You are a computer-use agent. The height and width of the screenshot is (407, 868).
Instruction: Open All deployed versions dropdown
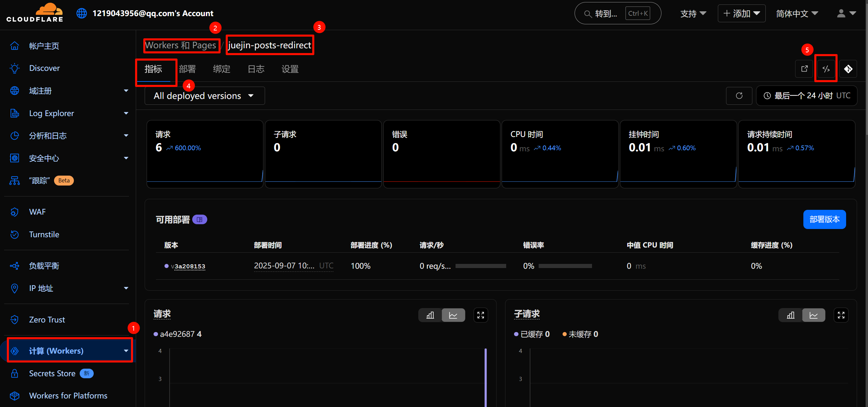click(205, 96)
